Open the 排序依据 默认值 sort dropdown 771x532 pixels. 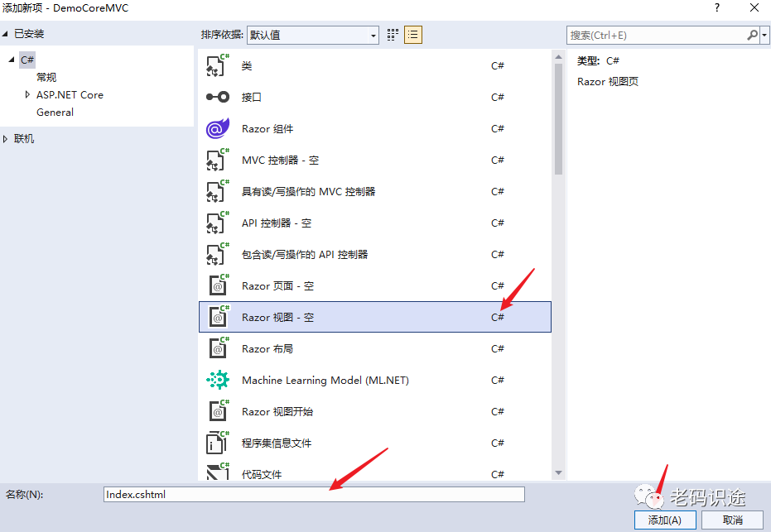pyautogui.click(x=313, y=35)
